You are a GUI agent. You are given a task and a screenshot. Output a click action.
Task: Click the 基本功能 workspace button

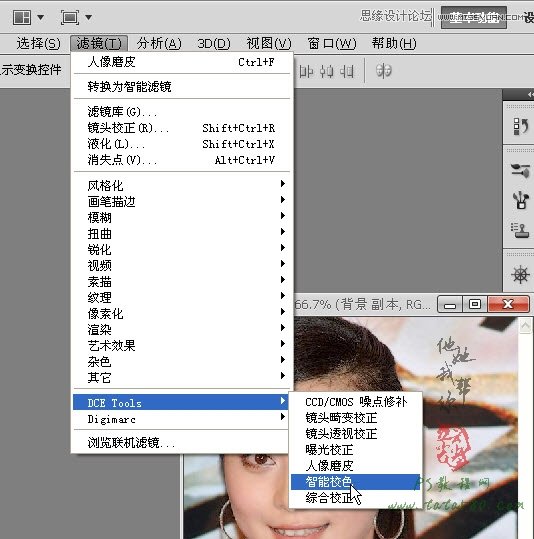[474, 17]
